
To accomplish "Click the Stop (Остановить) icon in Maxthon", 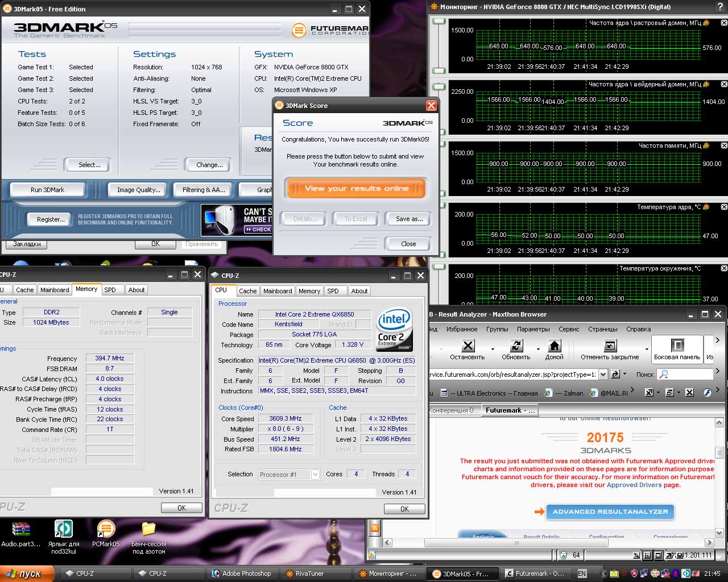I will 468,346.
